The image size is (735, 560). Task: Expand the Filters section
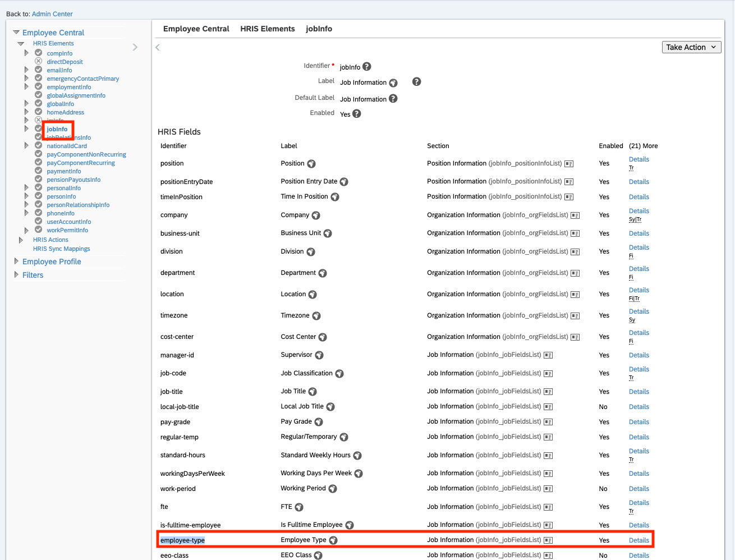tap(16, 275)
